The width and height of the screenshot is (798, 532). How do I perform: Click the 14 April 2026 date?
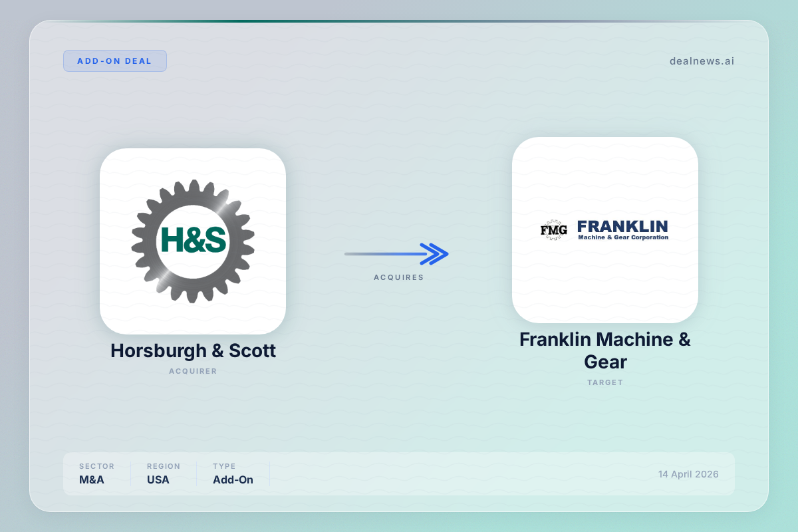pyautogui.click(x=688, y=474)
